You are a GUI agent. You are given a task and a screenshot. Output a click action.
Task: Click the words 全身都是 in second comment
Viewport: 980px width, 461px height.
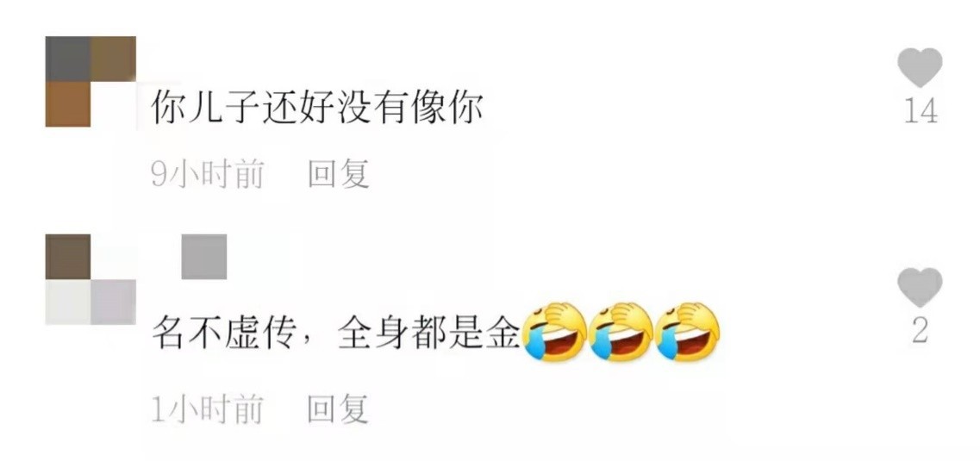pyautogui.click(x=410, y=334)
